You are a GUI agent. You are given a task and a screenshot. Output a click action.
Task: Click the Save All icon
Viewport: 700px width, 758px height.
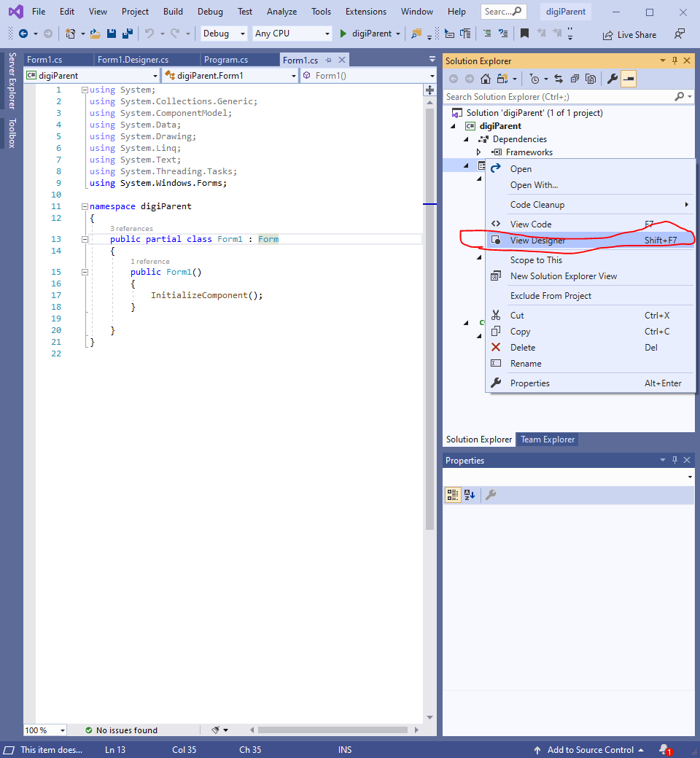point(128,34)
